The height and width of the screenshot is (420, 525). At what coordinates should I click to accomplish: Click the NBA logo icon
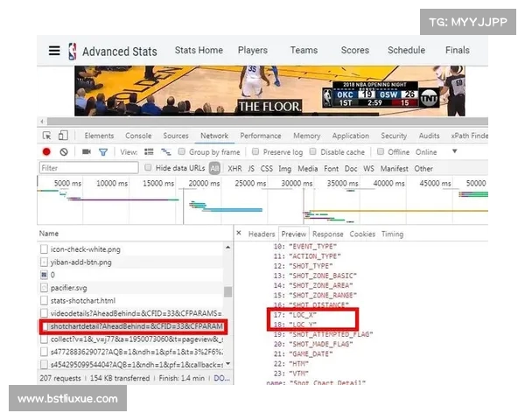72,52
